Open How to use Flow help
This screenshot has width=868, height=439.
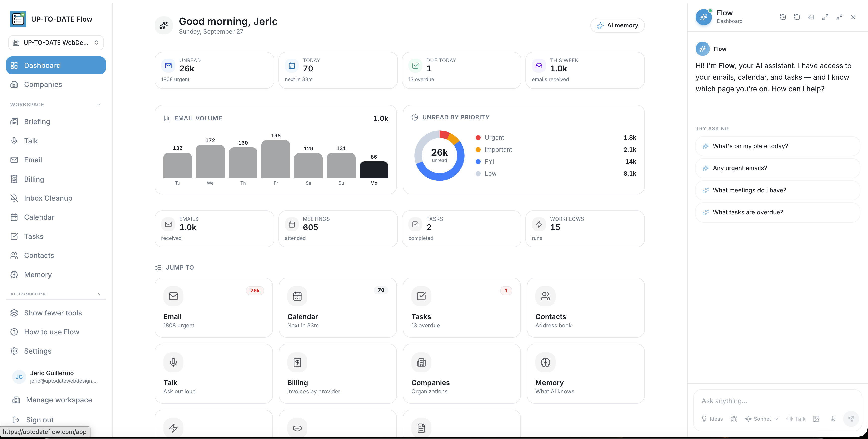coord(56,332)
